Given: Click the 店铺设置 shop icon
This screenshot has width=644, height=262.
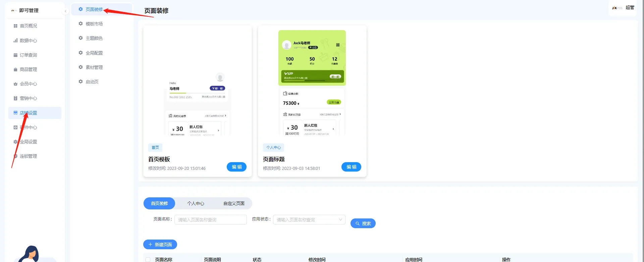Looking at the screenshot, I should click(15, 113).
